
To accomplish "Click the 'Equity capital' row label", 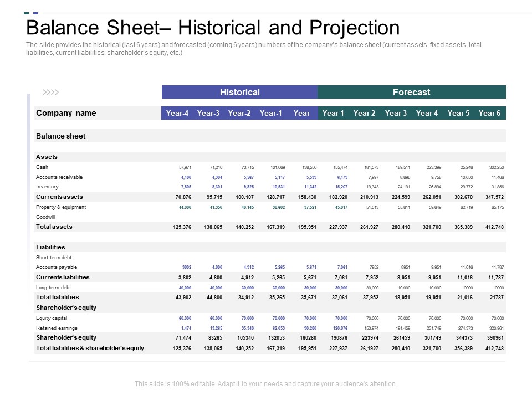I will tap(52, 318).
